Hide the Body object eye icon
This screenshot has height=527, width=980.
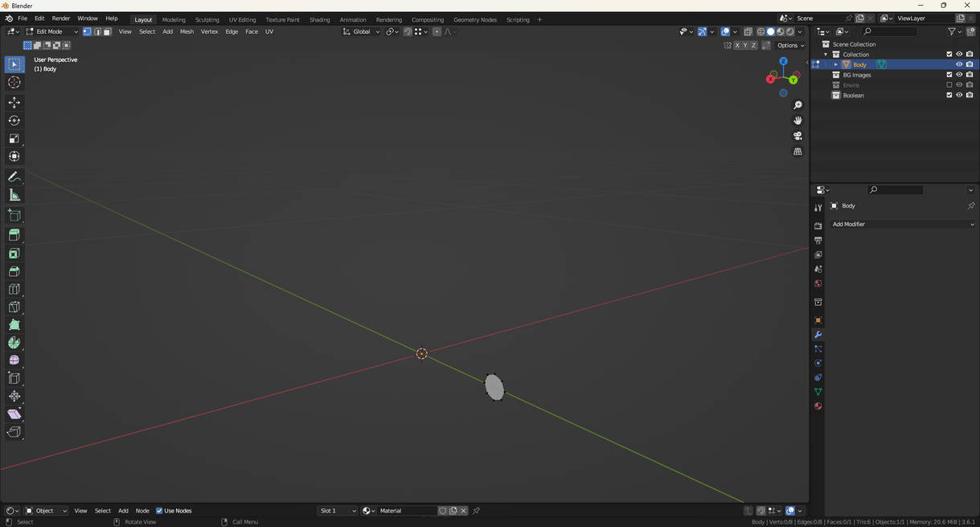(959, 64)
